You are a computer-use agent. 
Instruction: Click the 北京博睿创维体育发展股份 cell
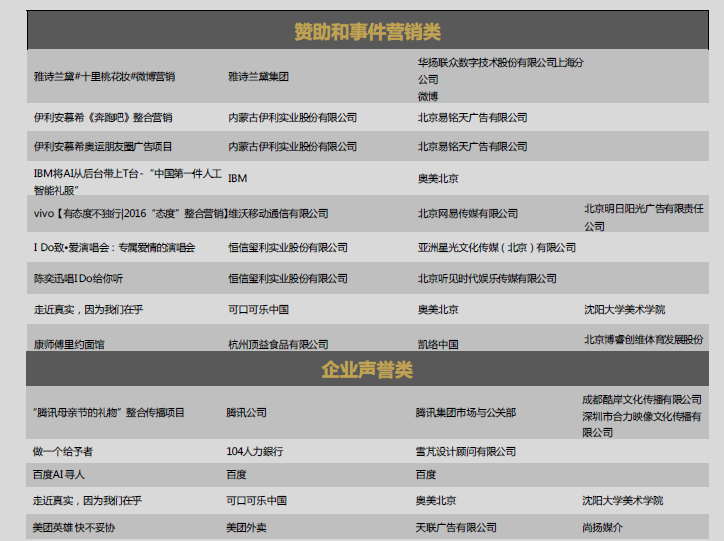click(x=644, y=340)
